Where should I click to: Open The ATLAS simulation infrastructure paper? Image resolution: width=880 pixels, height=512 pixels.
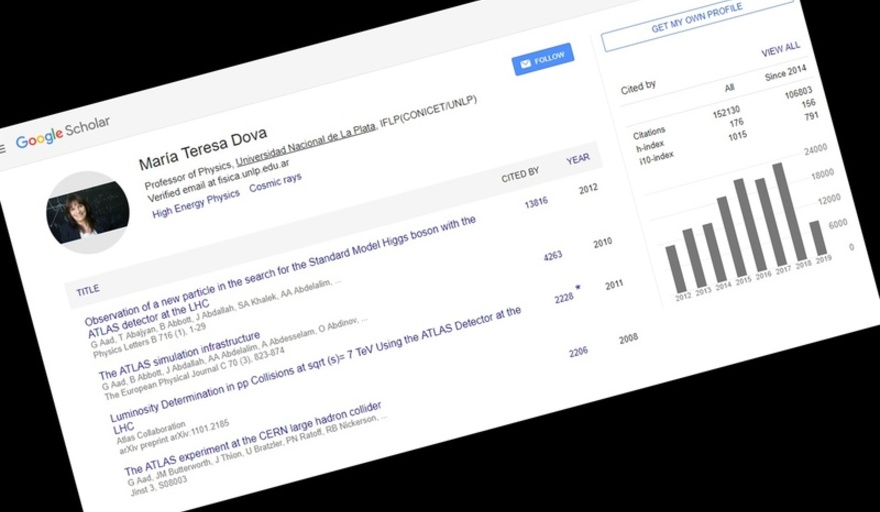pos(180,355)
